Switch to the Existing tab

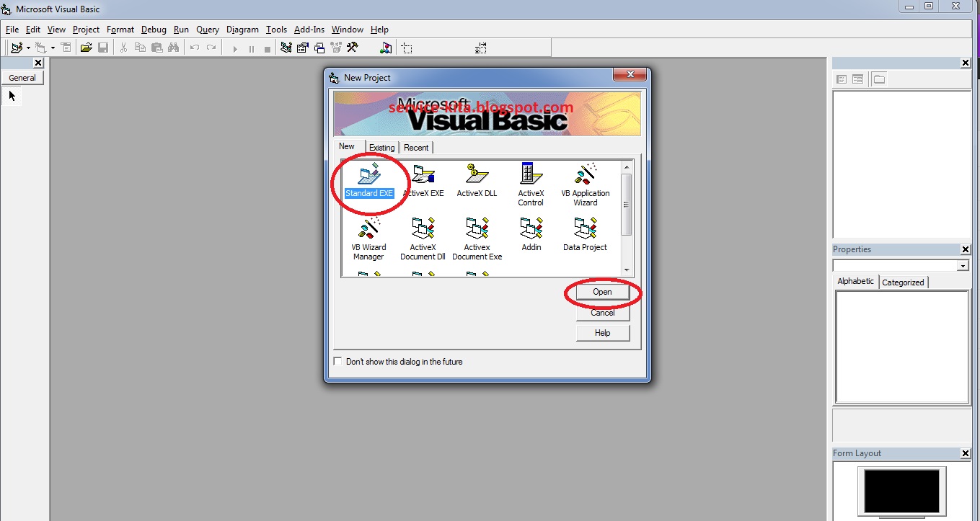[x=382, y=147]
